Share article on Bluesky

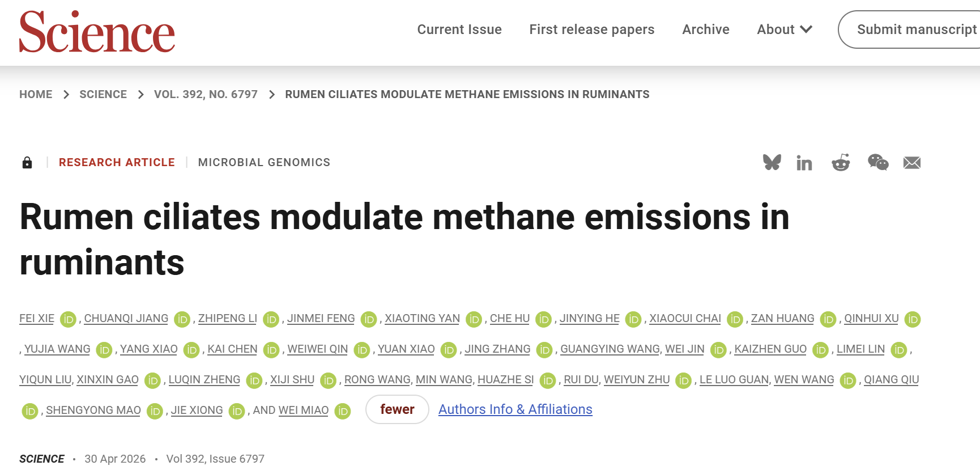click(772, 163)
